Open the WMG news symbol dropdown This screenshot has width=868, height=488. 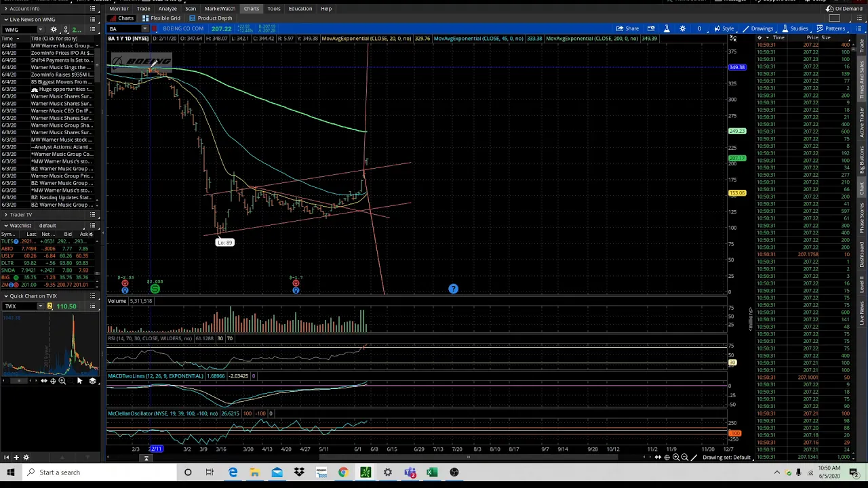41,30
